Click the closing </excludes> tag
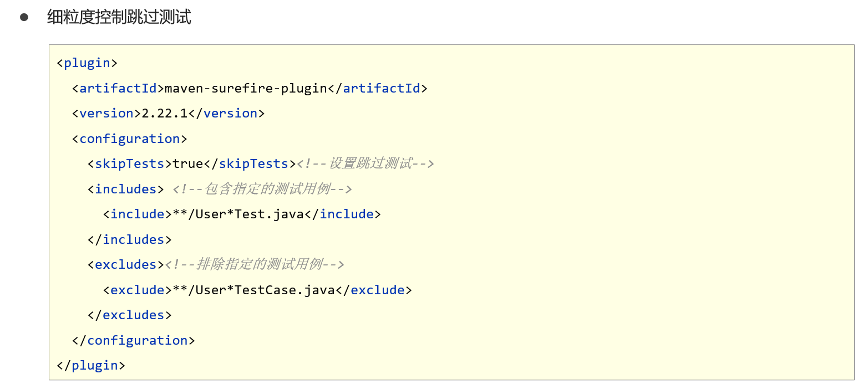The image size is (868, 384). click(x=130, y=315)
